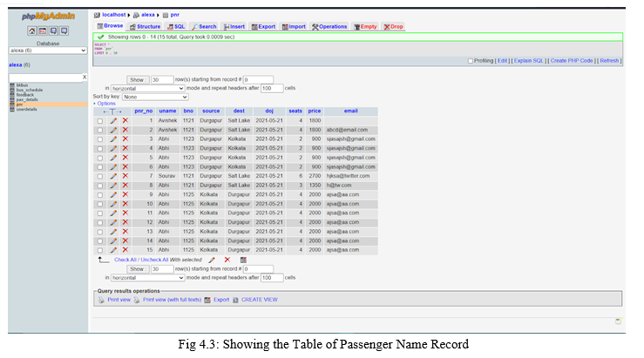Tick the checkbox for pnr_no 2 row
Viewport: 644px width, 358px height.
100,130
